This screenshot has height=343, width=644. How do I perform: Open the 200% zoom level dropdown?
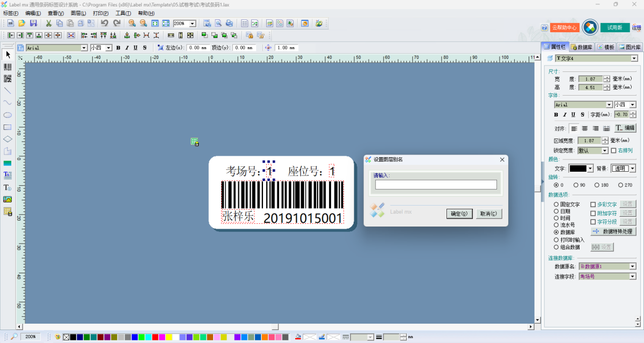click(x=192, y=24)
